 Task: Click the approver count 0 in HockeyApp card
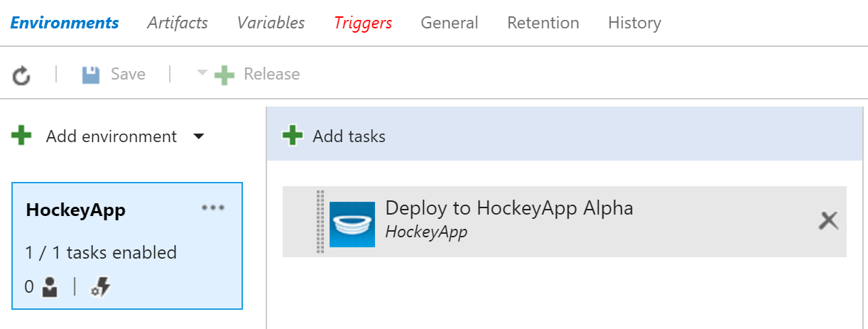[x=29, y=287]
